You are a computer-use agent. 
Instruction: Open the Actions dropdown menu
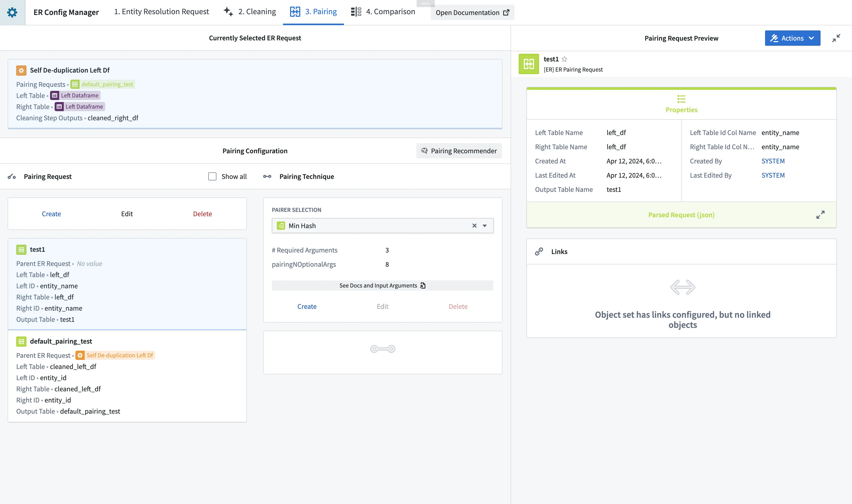(x=792, y=38)
